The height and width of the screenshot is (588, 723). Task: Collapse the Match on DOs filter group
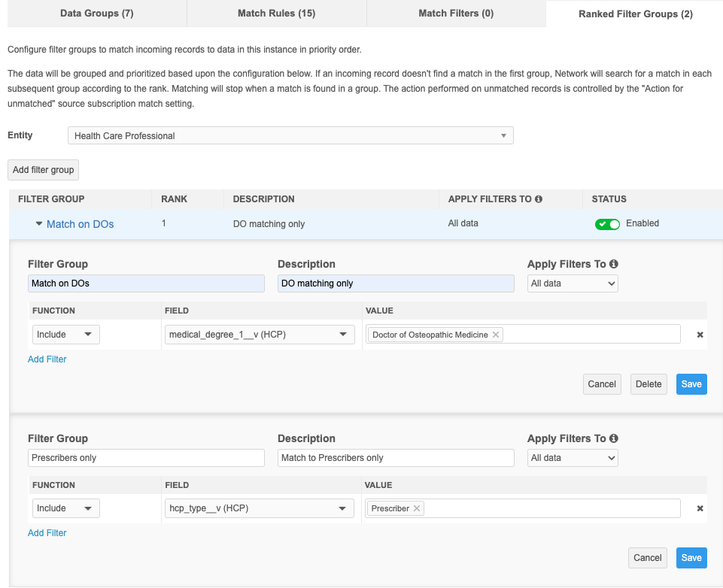click(x=39, y=224)
